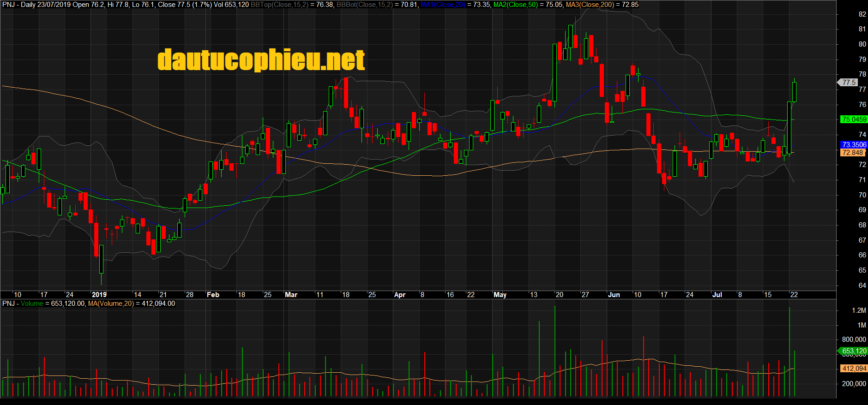
Task: Click the 77.5 last price tag
Action: coord(849,83)
